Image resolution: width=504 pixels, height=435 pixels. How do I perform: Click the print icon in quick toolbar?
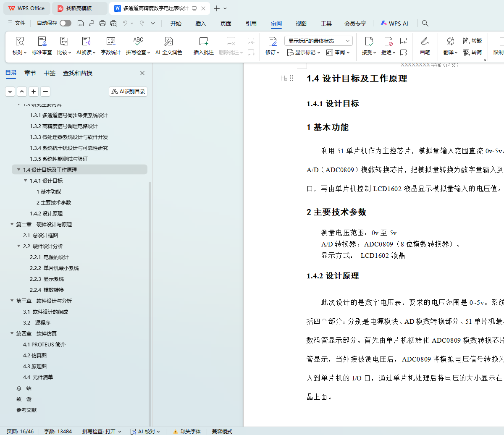tap(102, 24)
